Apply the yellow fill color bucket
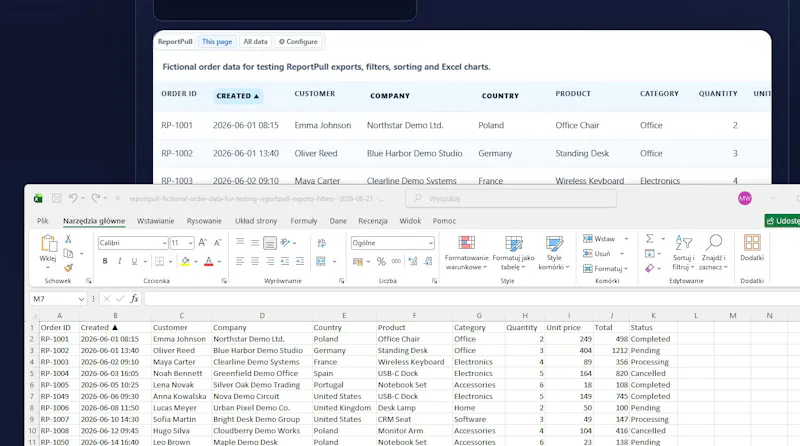 point(185,261)
